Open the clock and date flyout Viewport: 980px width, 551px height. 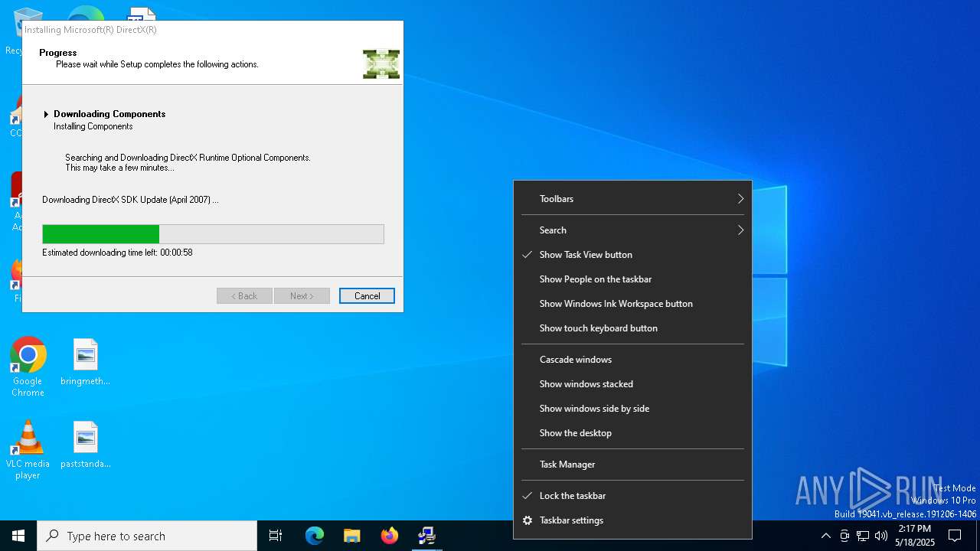915,536
